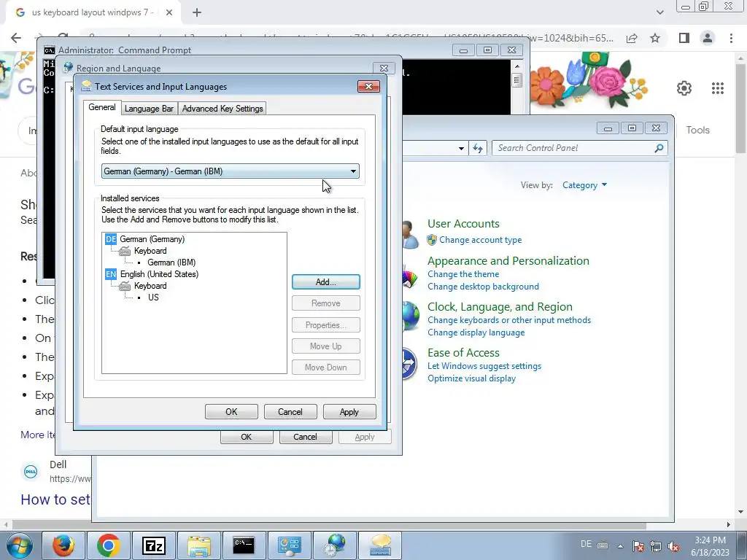Screen dimensions: 747x560
Task: Click Change account type link
Action: tap(480, 240)
